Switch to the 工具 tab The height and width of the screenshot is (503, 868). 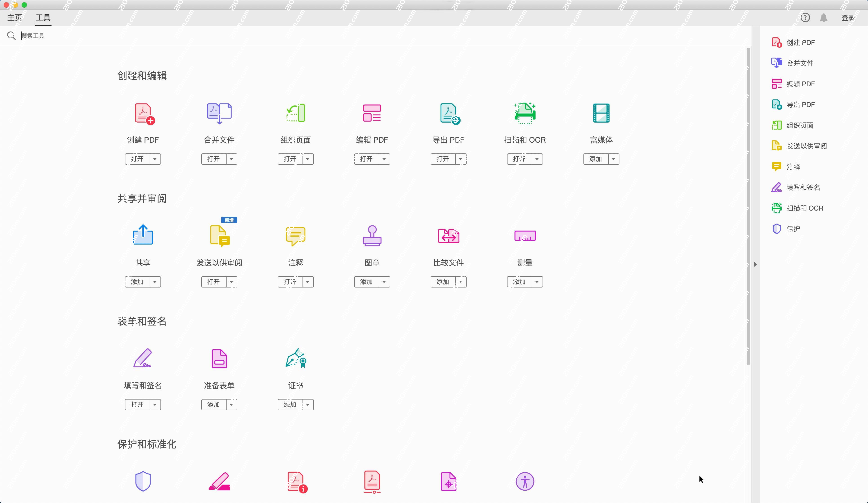pyautogui.click(x=43, y=18)
